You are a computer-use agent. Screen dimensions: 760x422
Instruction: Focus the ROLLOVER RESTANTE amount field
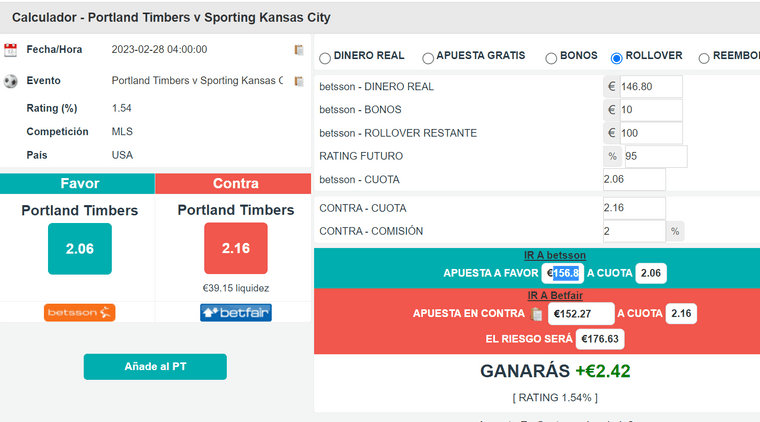tap(650, 133)
